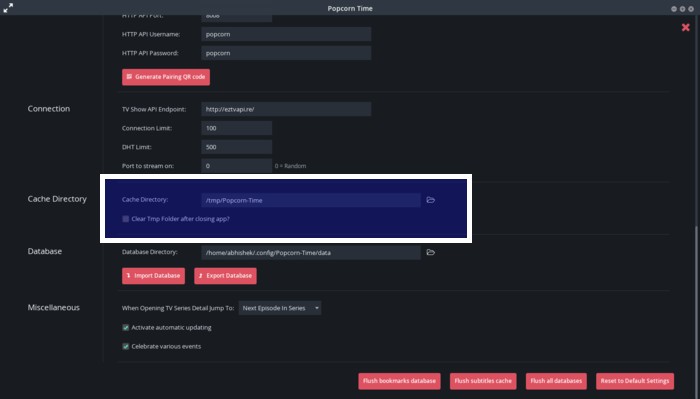Click Flush bookmarks database button
The image size is (700, 399).
[399, 381]
